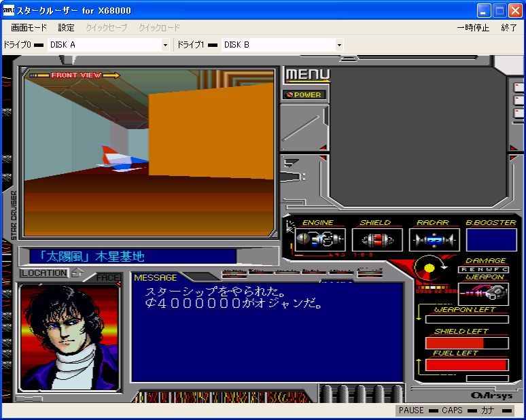The image size is (526, 420).
Task: Click the FUEL LEFT red gauge bar
Action: pyautogui.click(x=467, y=365)
